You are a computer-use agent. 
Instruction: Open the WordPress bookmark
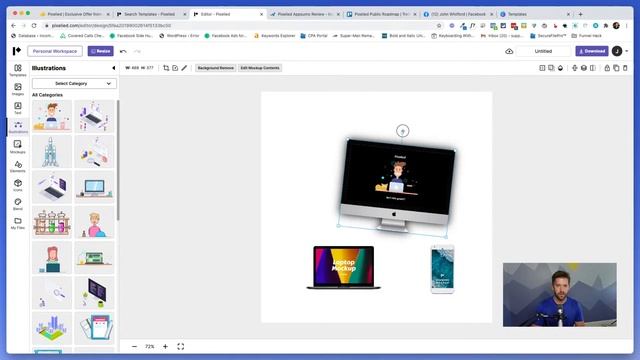179,36
